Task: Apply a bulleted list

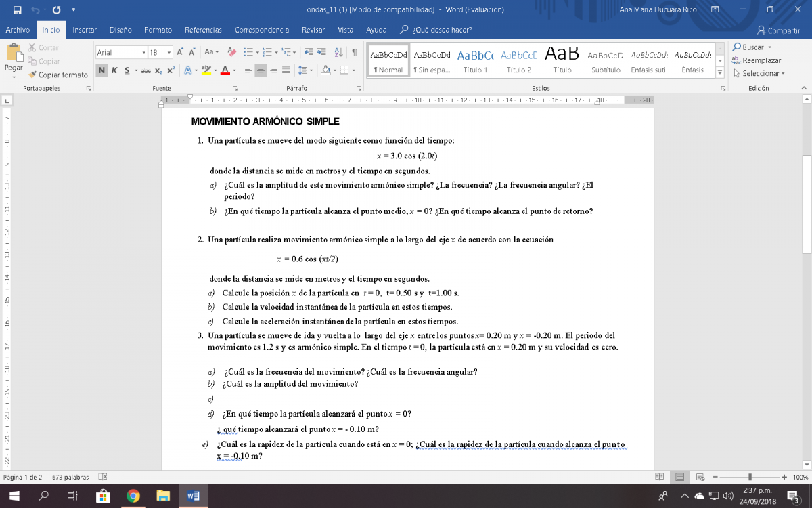Action: 248,52
